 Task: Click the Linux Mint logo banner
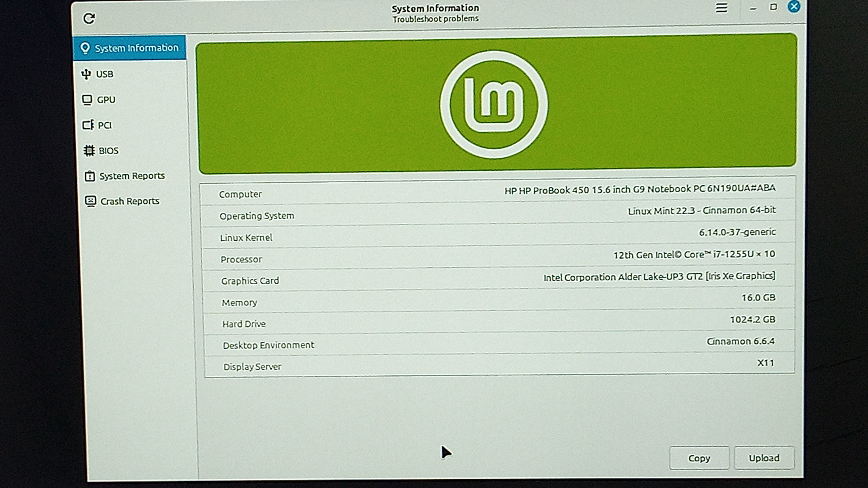pyautogui.click(x=496, y=104)
